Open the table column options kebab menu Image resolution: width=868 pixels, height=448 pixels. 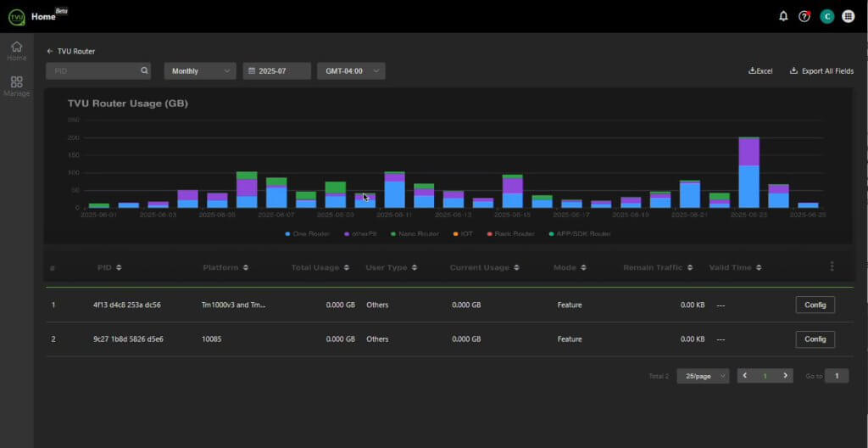tap(832, 266)
